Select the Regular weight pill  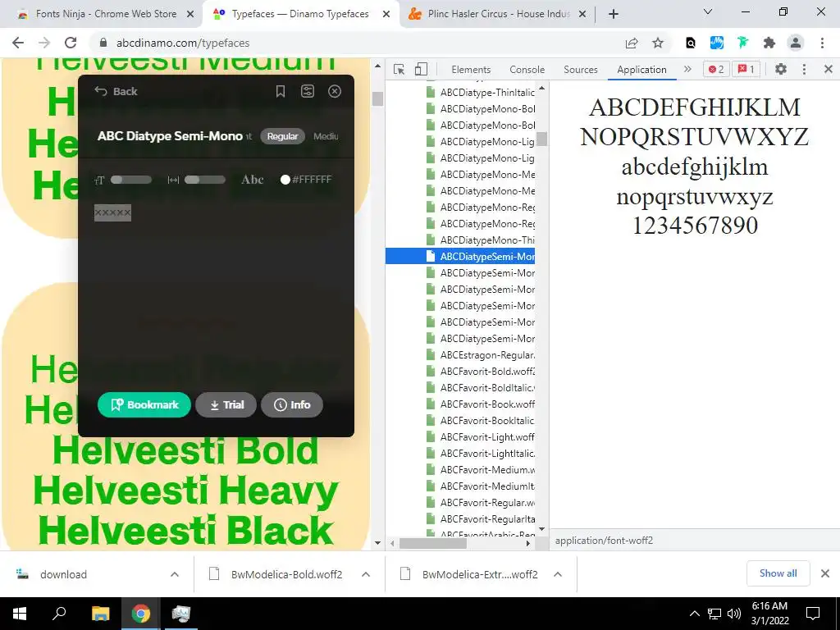tap(282, 136)
